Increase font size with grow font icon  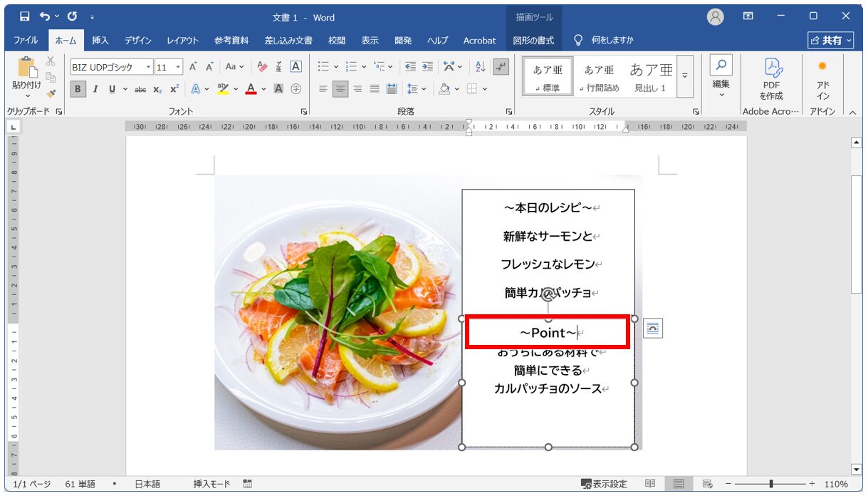pyautogui.click(x=193, y=67)
